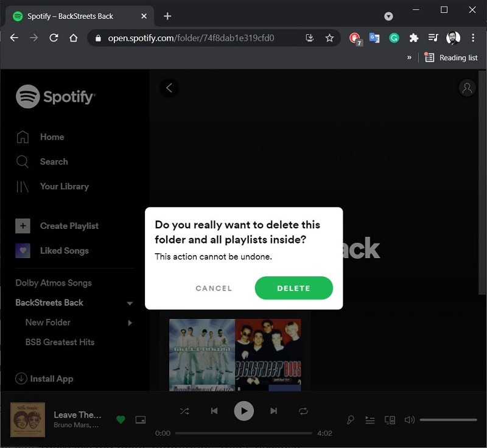Open the Grammarly browser extension
Image resolution: width=487 pixels, height=448 pixels.
pyautogui.click(x=394, y=38)
